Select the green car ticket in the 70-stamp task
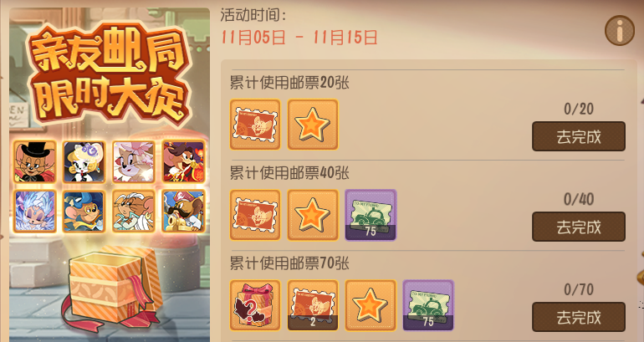Image resolution: width=644 pixels, height=342 pixels. click(428, 305)
